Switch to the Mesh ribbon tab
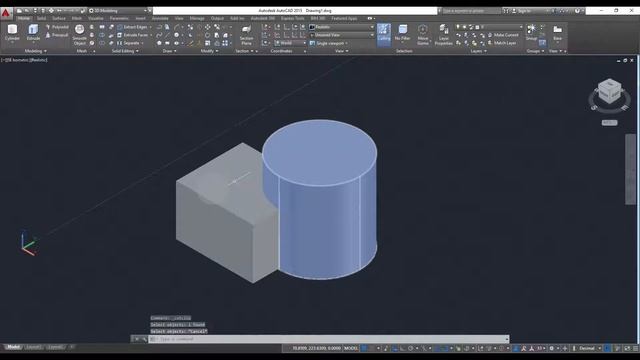 (77, 18)
